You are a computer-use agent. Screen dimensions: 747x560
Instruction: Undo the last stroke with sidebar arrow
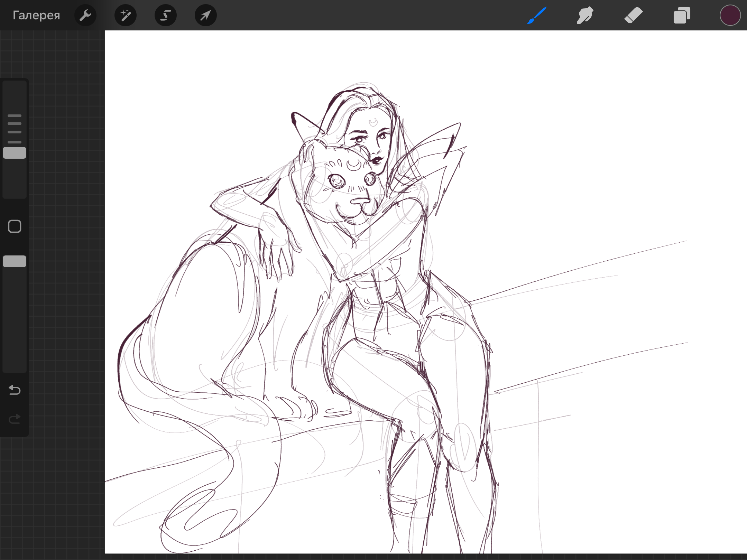[15, 390]
